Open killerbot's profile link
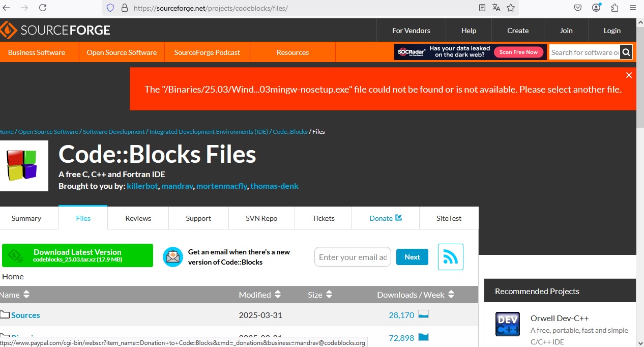Image resolution: width=644 pixels, height=347 pixels. 143,186
